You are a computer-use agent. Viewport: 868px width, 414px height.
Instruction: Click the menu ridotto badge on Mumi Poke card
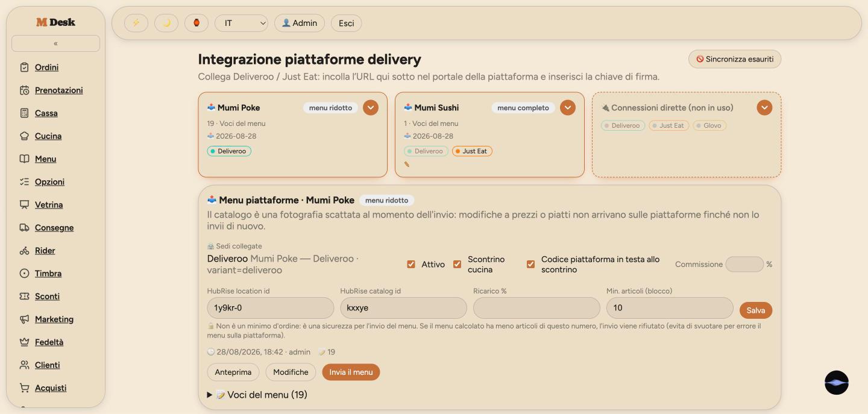point(330,108)
